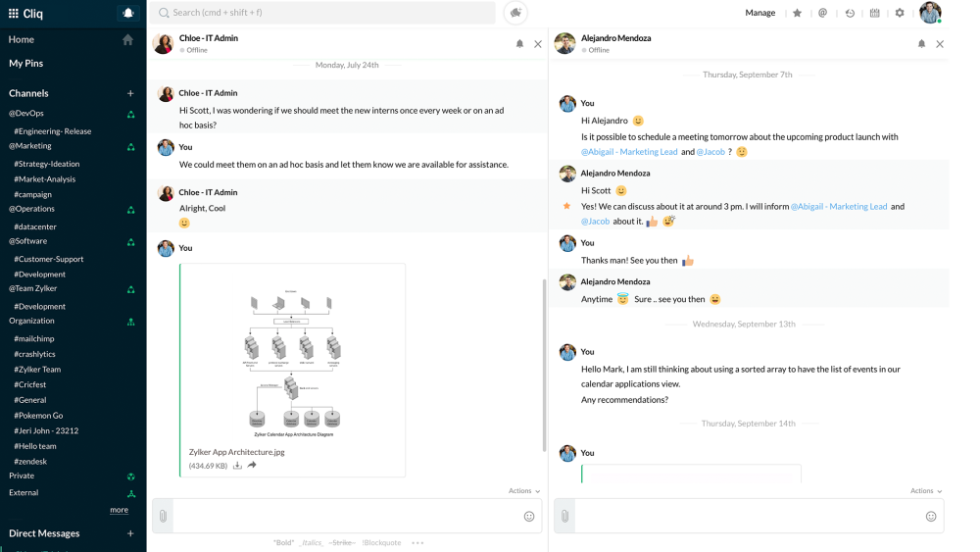
Task: Expand Actions dropdown in Chloe's chat
Action: point(524,490)
